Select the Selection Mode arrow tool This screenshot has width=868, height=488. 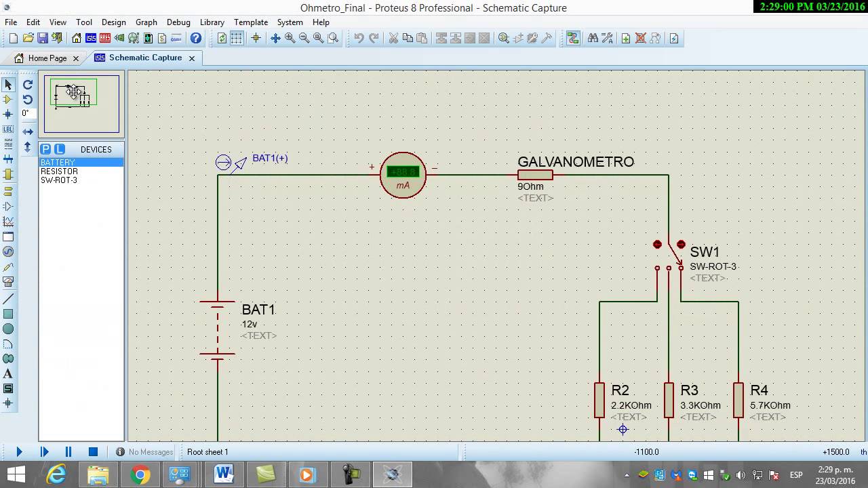8,85
